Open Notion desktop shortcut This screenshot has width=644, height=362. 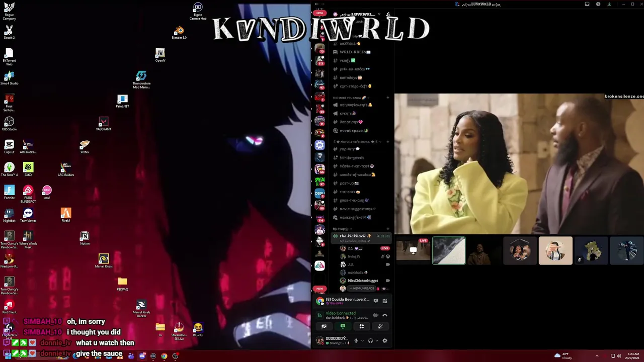85,238
